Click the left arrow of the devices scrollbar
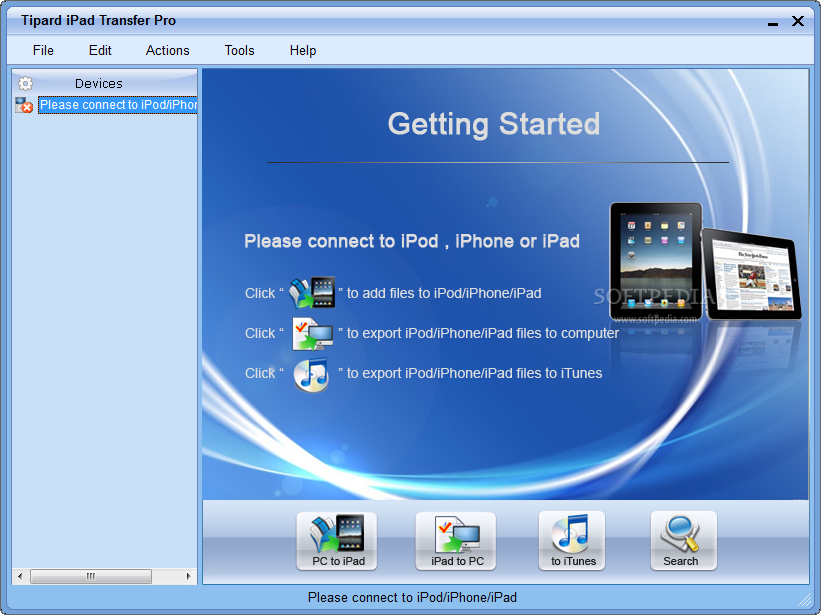The image size is (821, 615). click(x=19, y=576)
